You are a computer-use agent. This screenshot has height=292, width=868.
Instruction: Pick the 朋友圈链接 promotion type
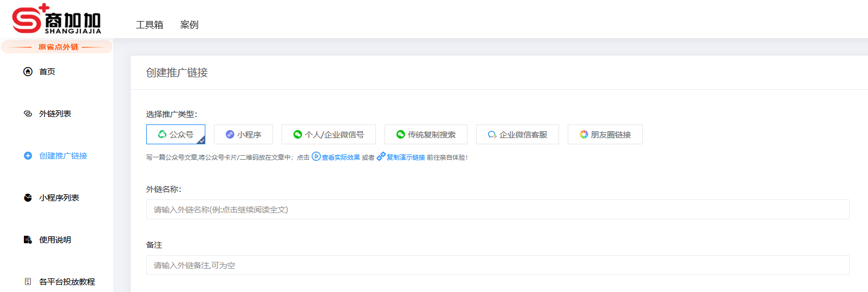[605, 135]
